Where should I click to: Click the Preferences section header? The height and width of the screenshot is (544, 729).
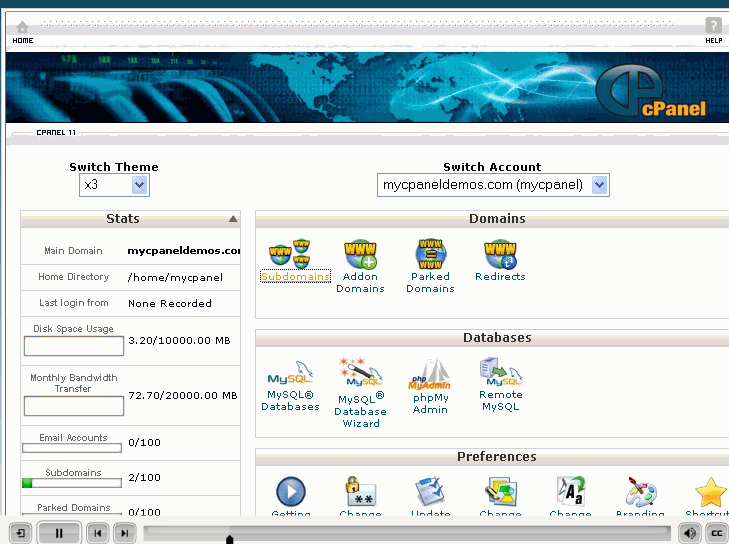(497, 457)
